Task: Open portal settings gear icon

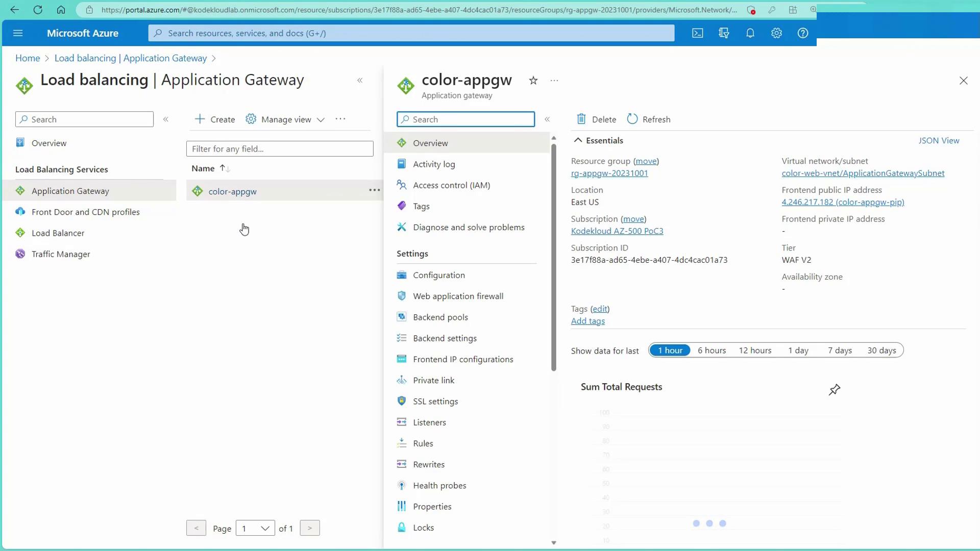Action: pos(776,33)
